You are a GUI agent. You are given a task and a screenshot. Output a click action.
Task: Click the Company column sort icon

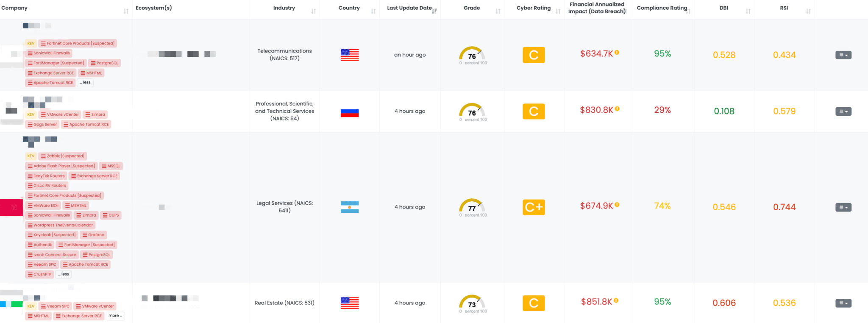(126, 11)
